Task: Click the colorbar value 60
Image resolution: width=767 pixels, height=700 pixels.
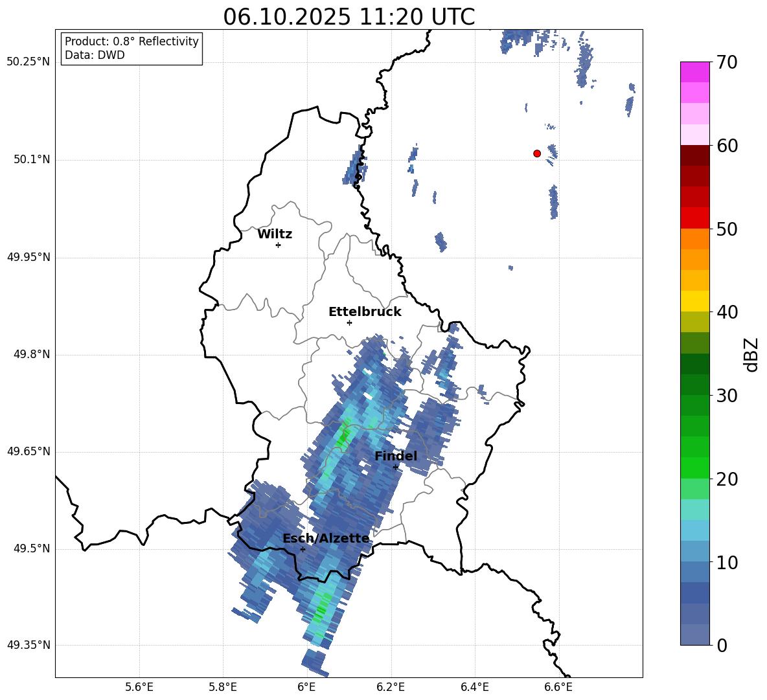Action: click(x=727, y=146)
